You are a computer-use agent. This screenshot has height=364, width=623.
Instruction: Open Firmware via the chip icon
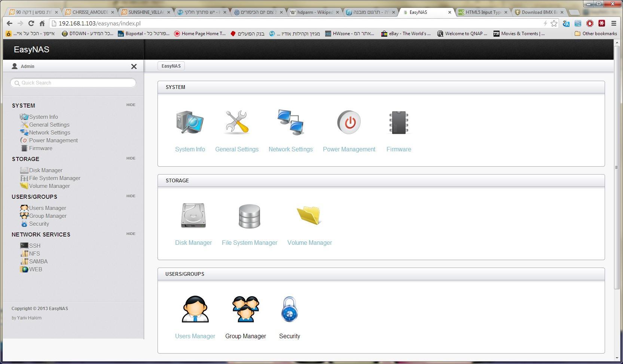pyautogui.click(x=398, y=122)
